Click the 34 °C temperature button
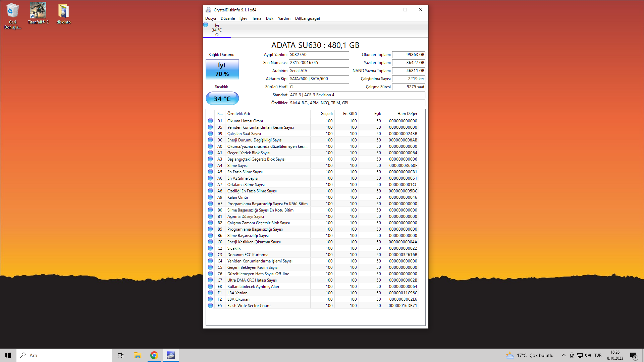The image size is (644, 362). pyautogui.click(x=222, y=99)
